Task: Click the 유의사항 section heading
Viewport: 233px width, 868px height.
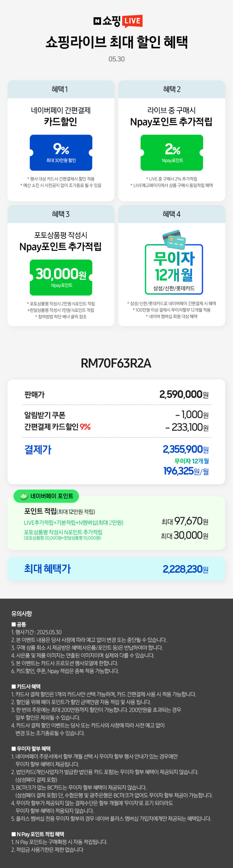Action: pyautogui.click(x=22, y=613)
